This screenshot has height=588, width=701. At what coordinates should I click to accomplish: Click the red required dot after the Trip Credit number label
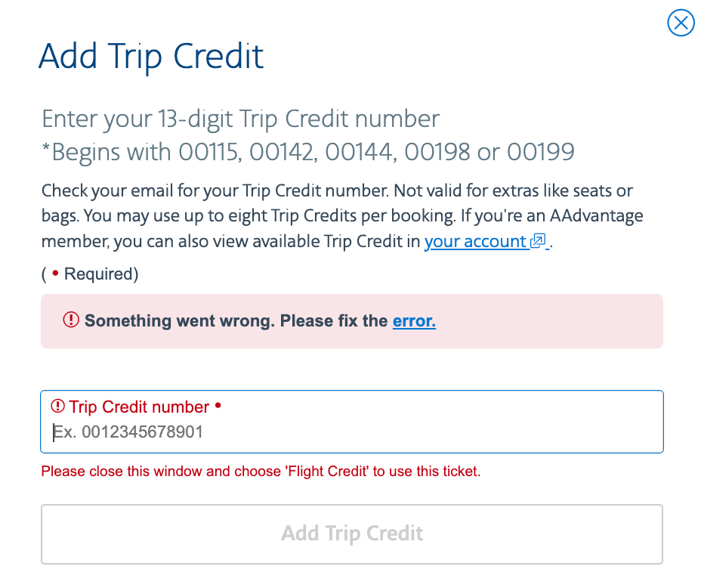coord(218,406)
